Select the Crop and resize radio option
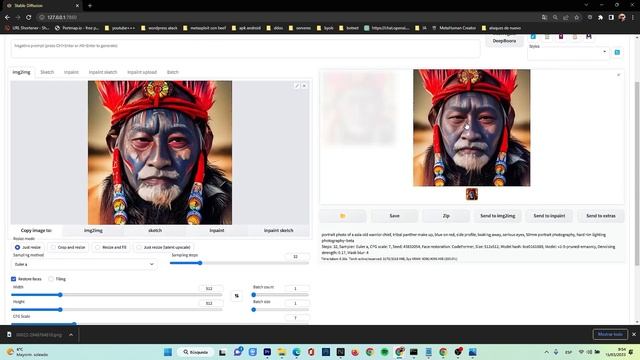 (x=68, y=247)
